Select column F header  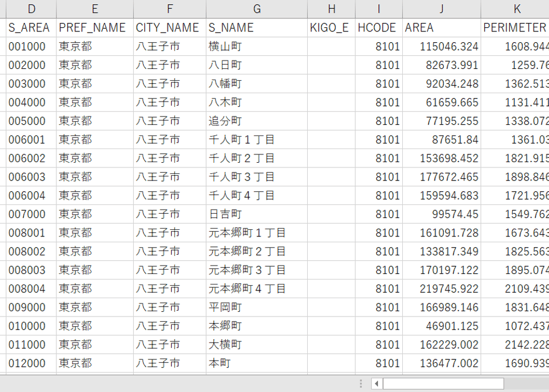tap(169, 9)
